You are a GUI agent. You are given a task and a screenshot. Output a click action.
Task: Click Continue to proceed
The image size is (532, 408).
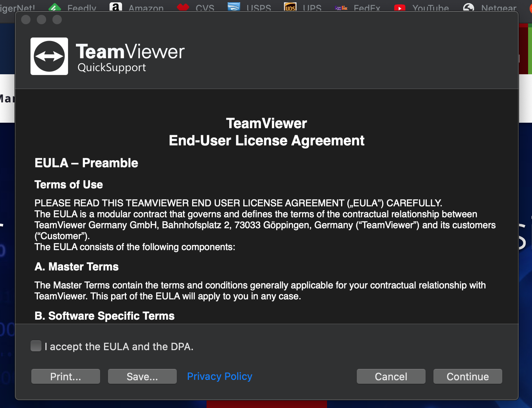coord(468,376)
